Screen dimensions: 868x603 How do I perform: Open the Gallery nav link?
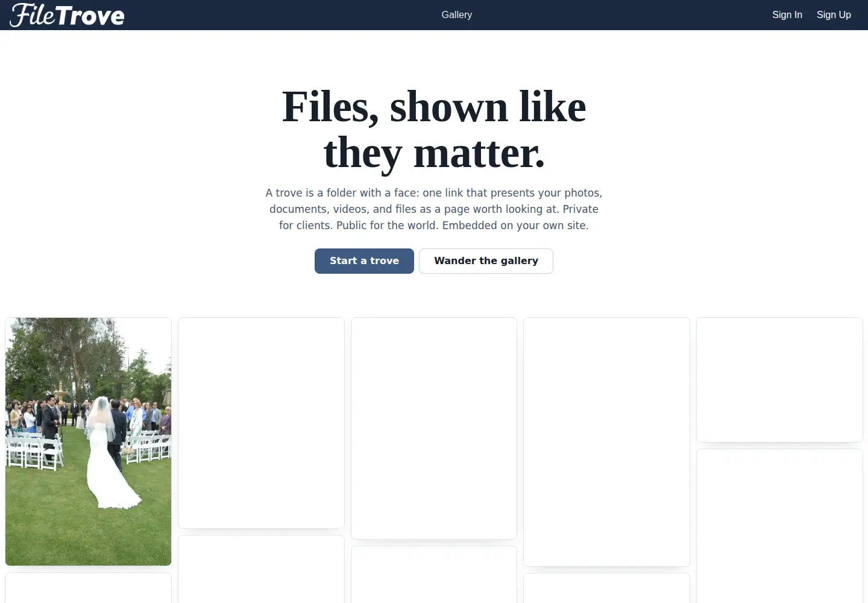tap(456, 15)
